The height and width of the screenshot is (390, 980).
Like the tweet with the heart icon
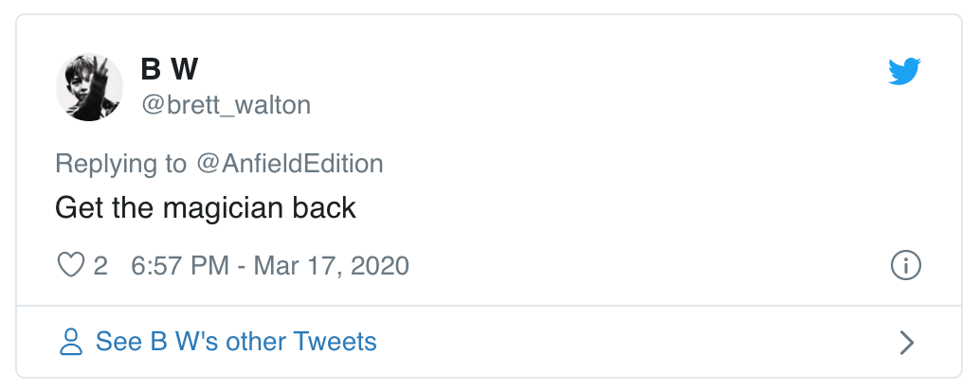[71, 265]
